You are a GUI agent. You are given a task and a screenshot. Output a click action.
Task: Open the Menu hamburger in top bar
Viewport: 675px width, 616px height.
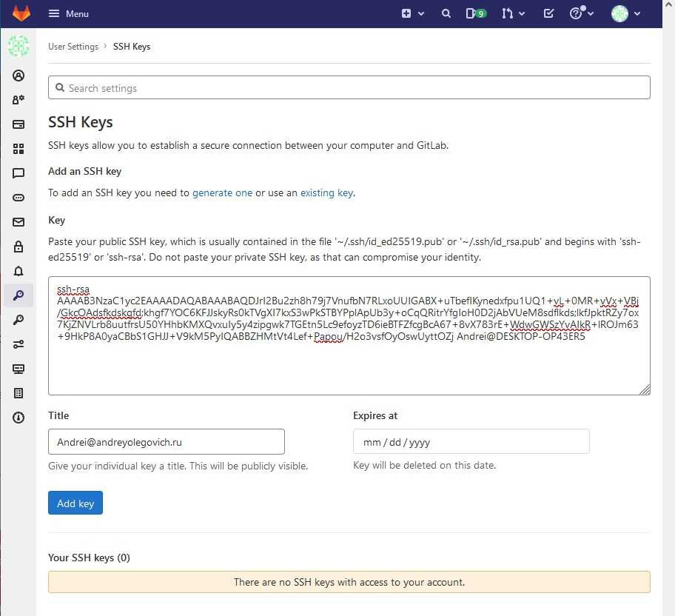(x=68, y=13)
